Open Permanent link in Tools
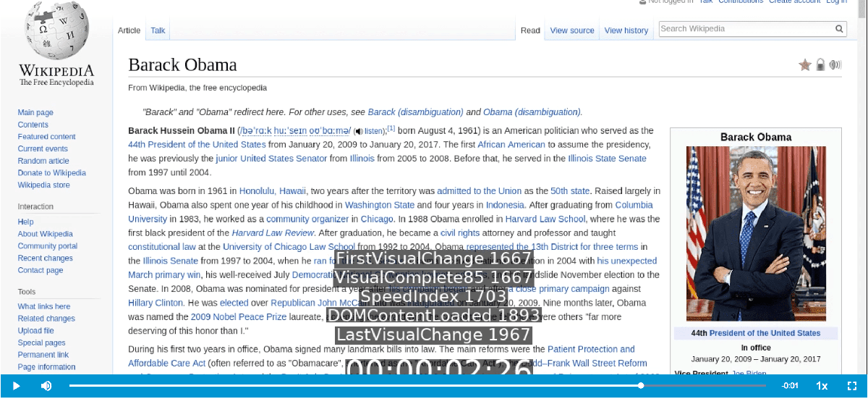868x399 pixels. (x=43, y=355)
